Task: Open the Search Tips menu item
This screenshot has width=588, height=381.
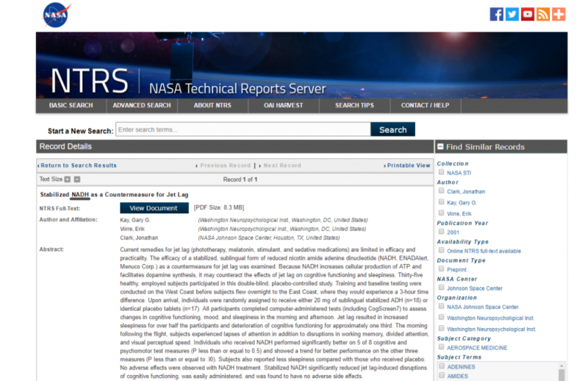Action: click(x=354, y=105)
